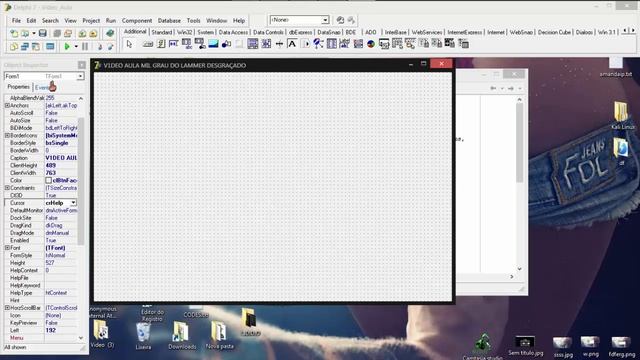Click the Object Inspector scroll-down arrow

81,338
